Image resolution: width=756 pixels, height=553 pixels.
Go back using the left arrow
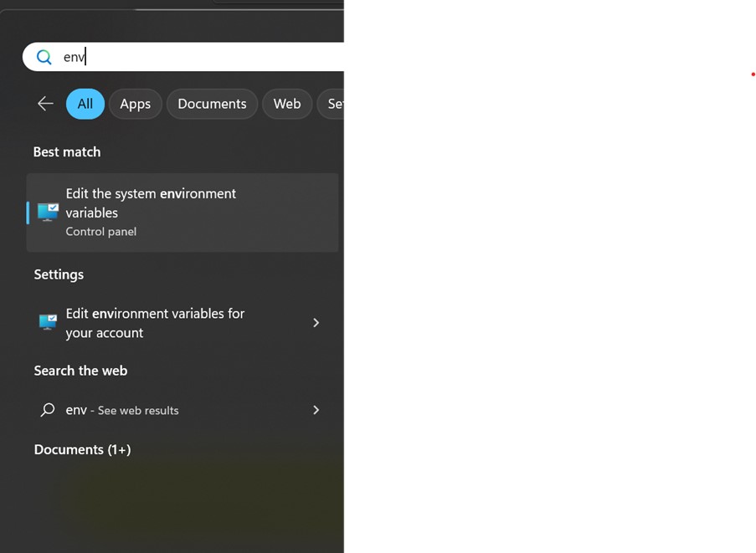pyautogui.click(x=45, y=104)
